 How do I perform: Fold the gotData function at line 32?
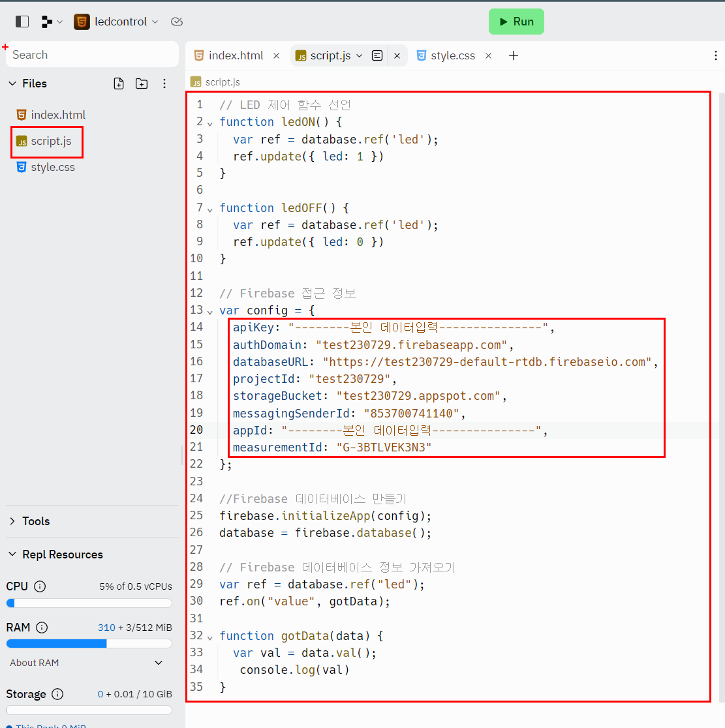[210, 637]
